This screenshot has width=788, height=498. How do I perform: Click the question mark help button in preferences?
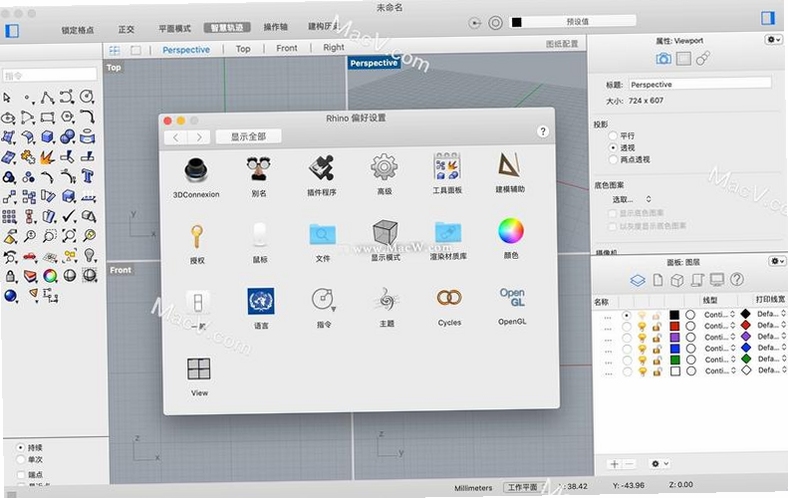click(543, 131)
